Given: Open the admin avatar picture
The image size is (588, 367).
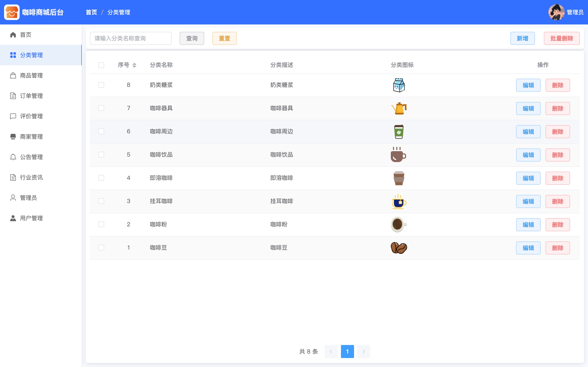Looking at the screenshot, I should point(556,12).
